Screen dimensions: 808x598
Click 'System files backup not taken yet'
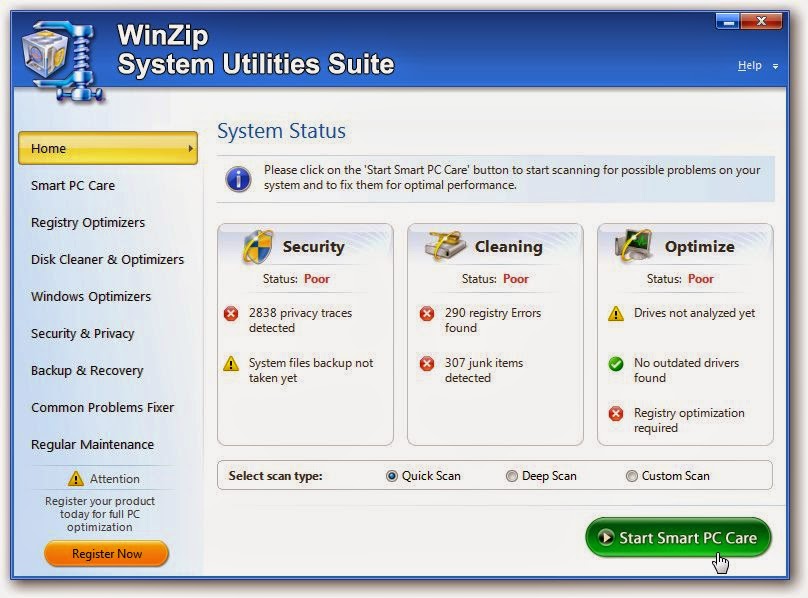click(311, 370)
